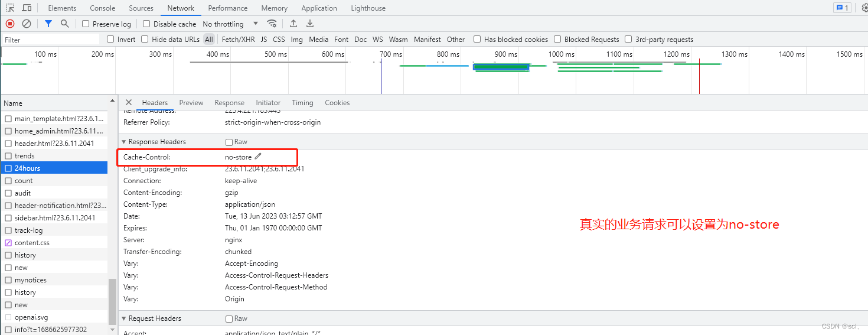
Task: Select the track-log request row
Action: point(54,230)
